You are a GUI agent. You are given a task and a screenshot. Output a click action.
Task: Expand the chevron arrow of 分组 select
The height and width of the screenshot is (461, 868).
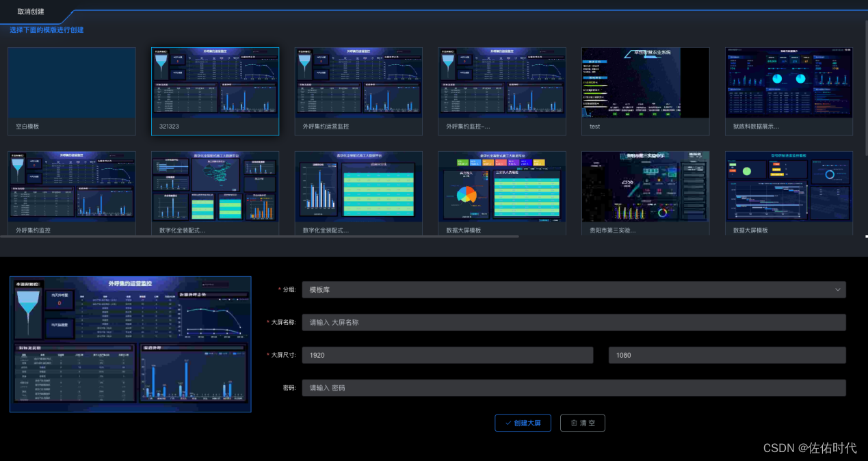[838, 289]
